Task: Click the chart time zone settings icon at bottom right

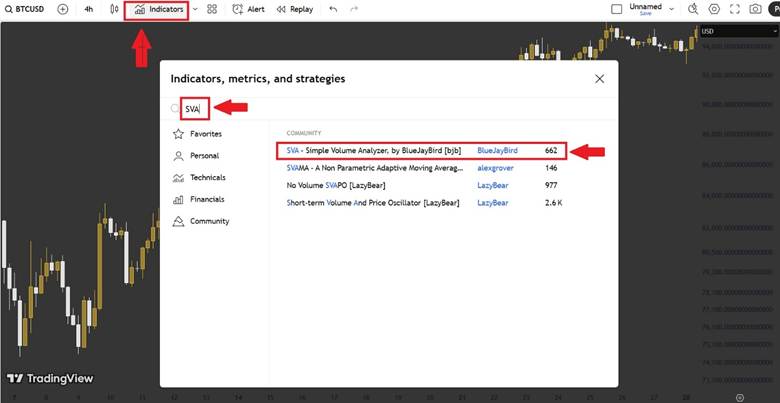Action: [740, 397]
